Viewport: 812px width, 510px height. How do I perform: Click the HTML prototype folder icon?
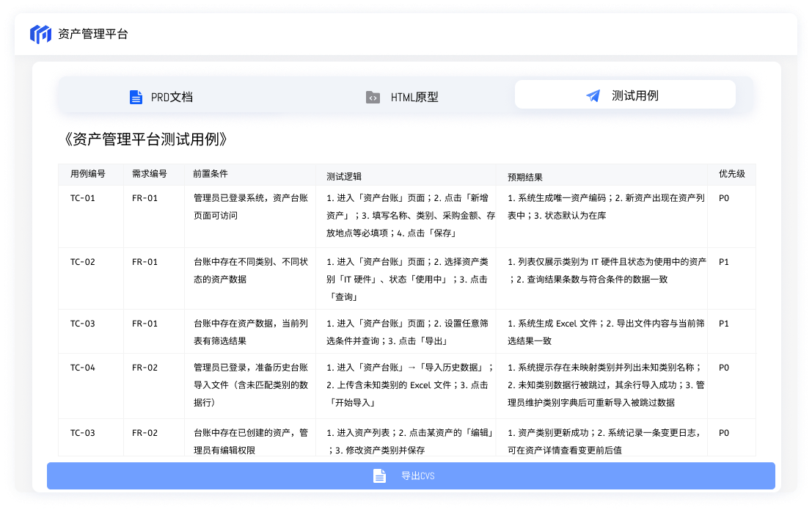click(373, 97)
